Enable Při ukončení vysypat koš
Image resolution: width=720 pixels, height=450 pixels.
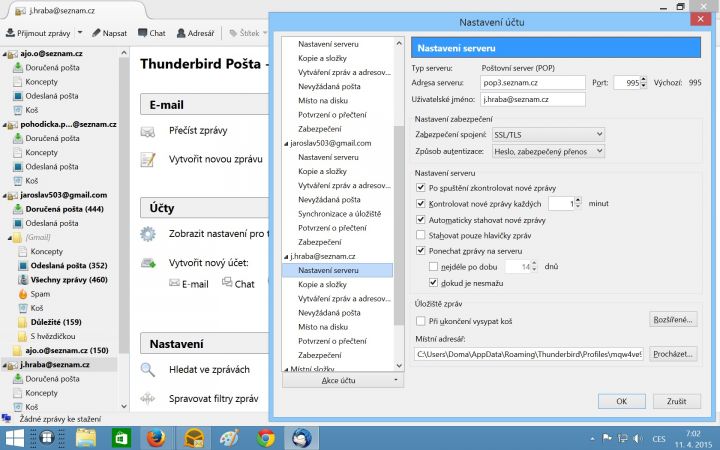pyautogui.click(x=420, y=321)
